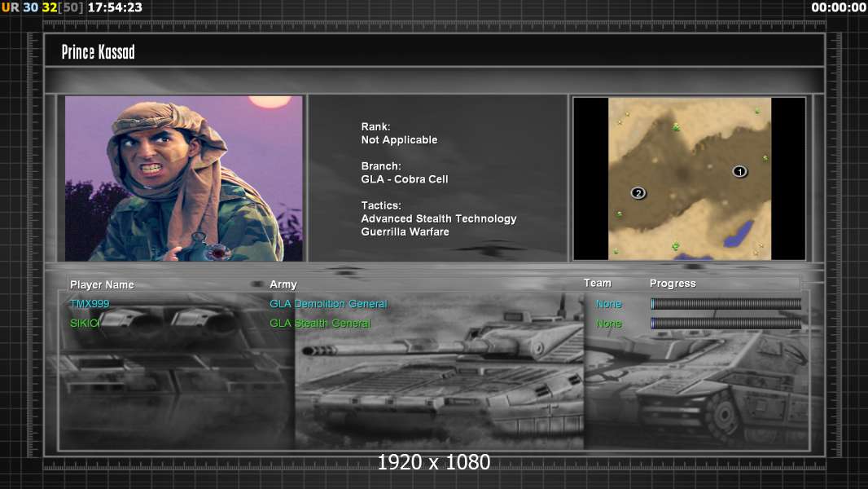This screenshot has width=868, height=489.
Task: Click the Prince Kassad title text
Action: pyautogui.click(x=98, y=52)
